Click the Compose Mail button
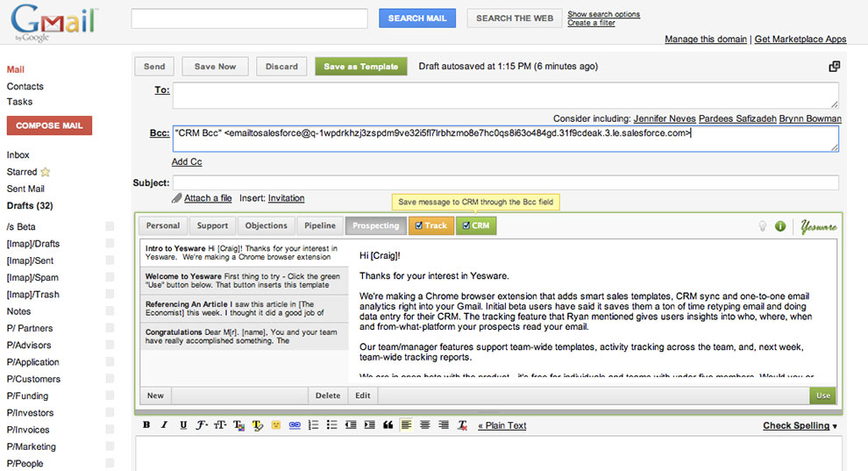The image size is (868, 471). [x=49, y=125]
